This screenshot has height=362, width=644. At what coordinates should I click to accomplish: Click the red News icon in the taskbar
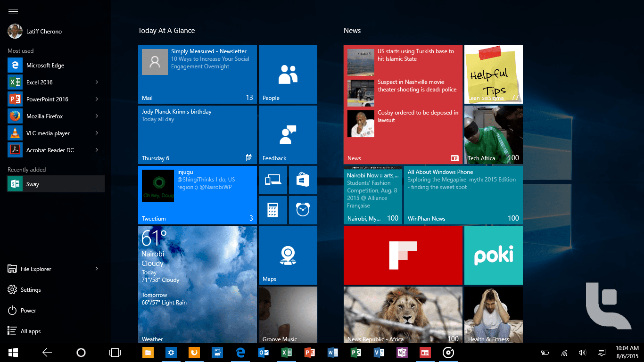coord(425,353)
